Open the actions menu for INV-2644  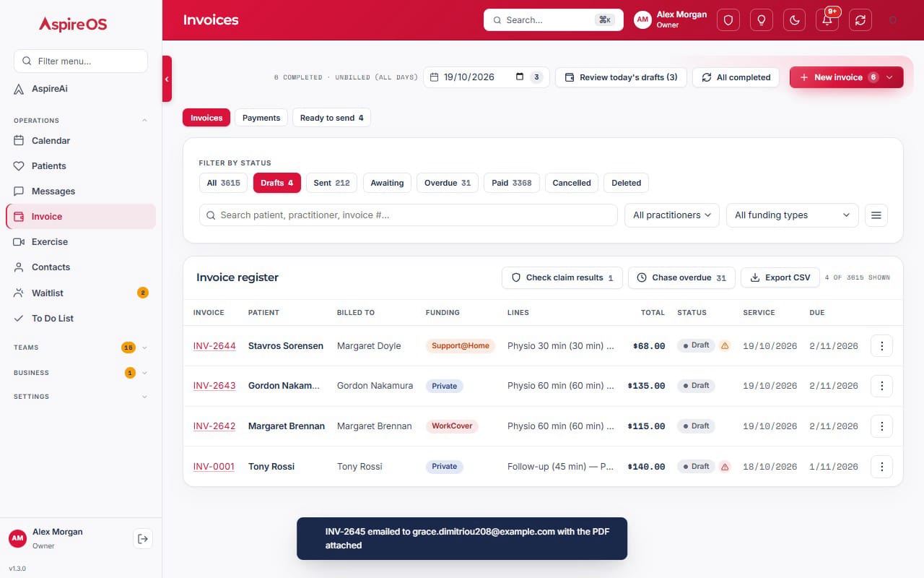pos(881,346)
